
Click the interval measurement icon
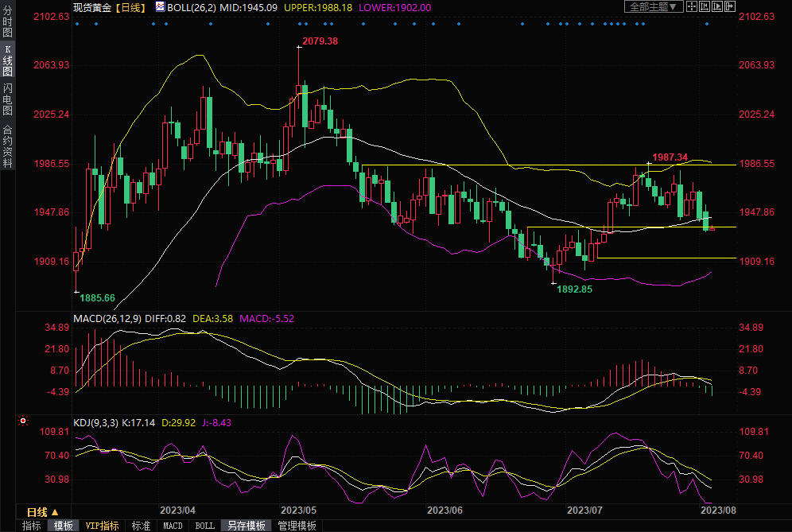705,6
